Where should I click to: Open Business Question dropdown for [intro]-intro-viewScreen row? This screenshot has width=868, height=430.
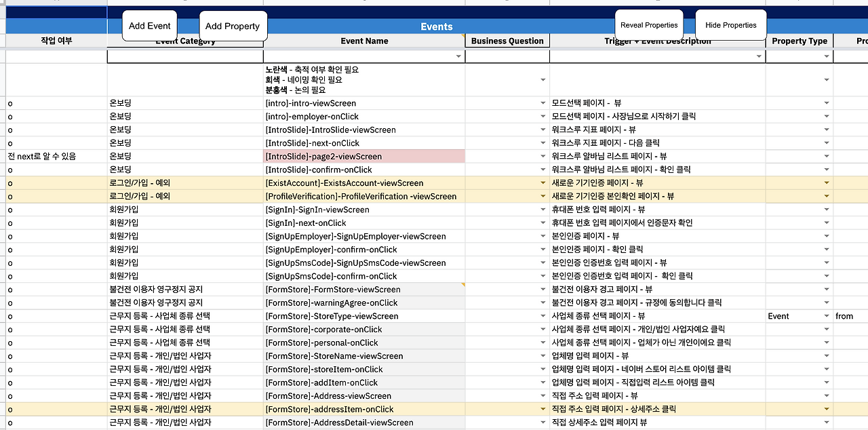point(542,103)
